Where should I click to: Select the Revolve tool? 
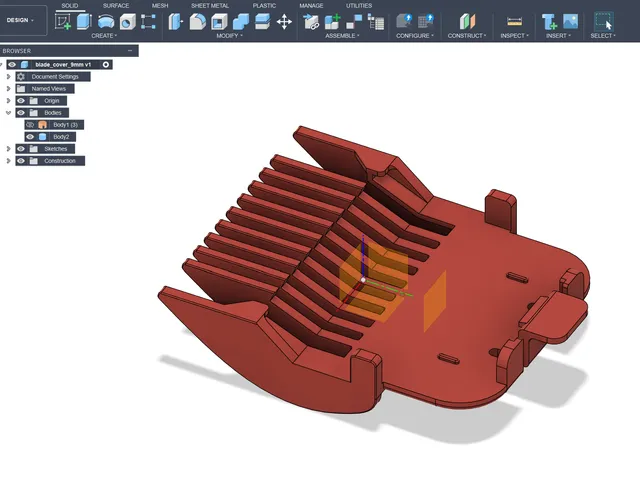pos(106,21)
